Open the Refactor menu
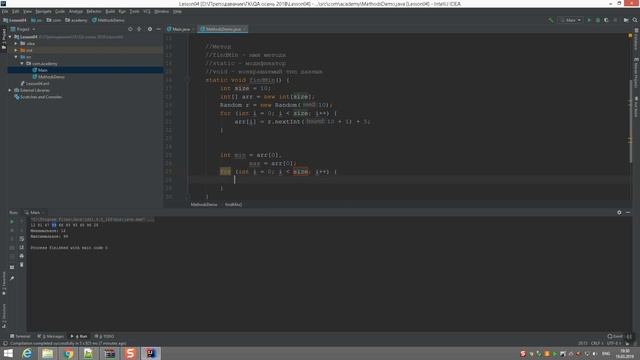The height and width of the screenshot is (360, 640). [x=94, y=11]
